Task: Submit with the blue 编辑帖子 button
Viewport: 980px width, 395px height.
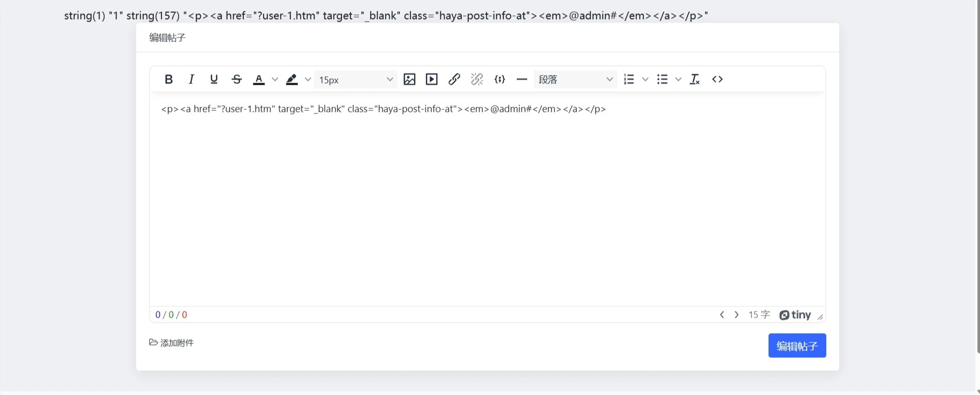Action: 797,345
